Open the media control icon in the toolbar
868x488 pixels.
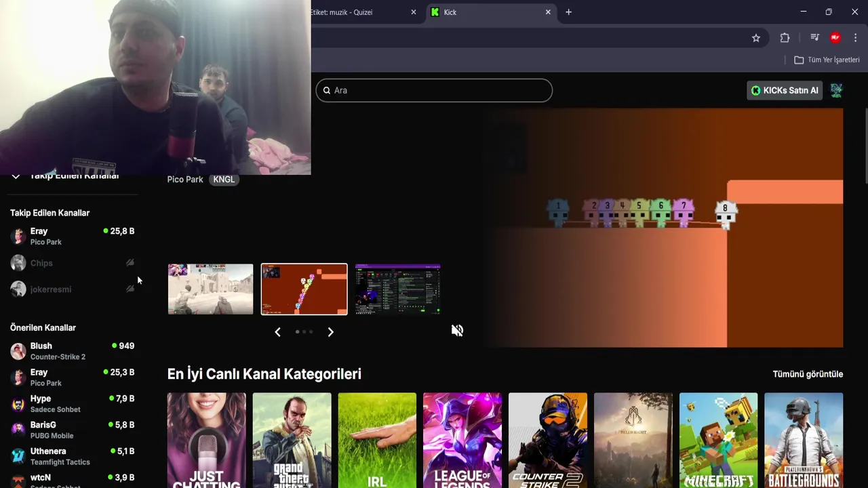pos(814,38)
